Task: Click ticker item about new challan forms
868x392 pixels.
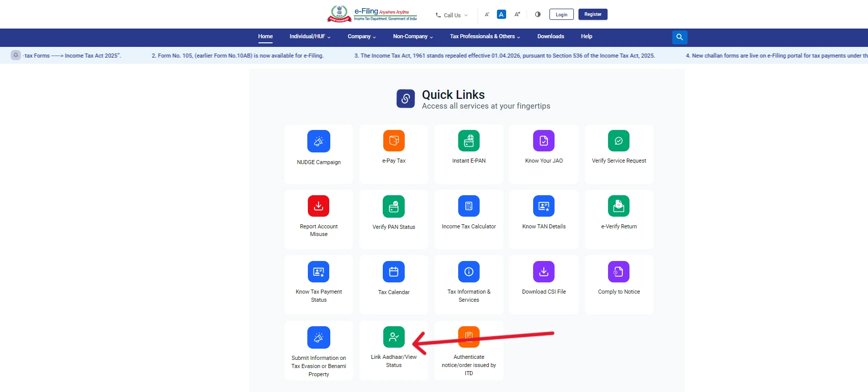Action: (x=777, y=56)
